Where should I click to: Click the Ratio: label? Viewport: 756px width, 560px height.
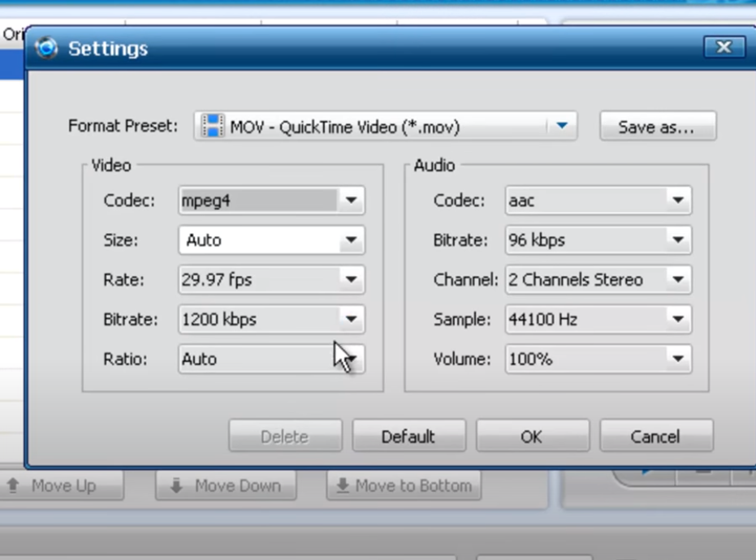(125, 359)
